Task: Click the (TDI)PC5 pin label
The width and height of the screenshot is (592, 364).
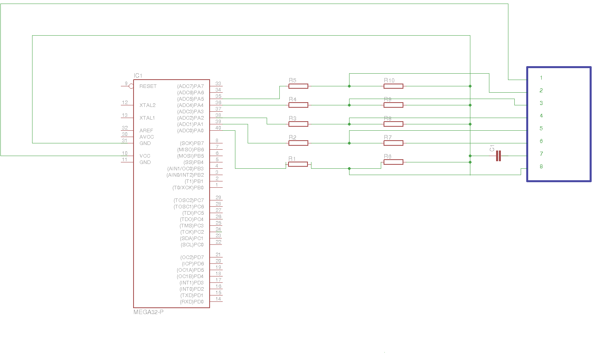Action: 193,213
